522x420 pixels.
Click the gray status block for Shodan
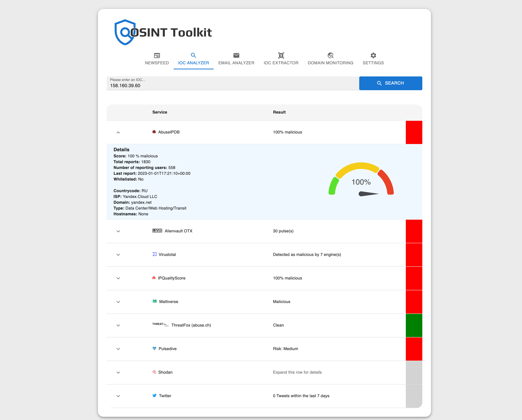click(x=414, y=373)
